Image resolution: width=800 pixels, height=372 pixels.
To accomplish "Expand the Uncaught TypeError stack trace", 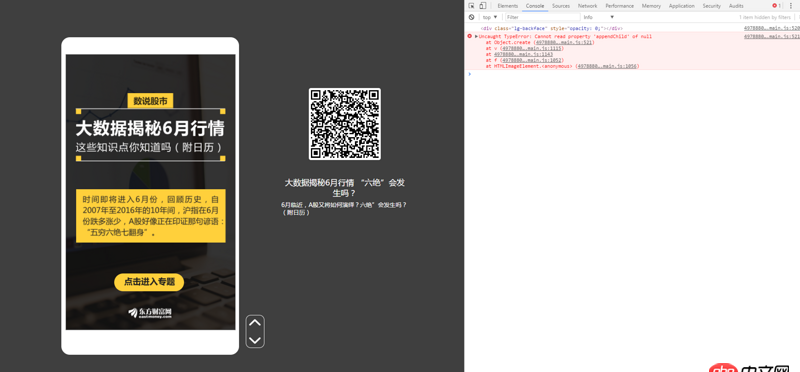I will 477,36.
